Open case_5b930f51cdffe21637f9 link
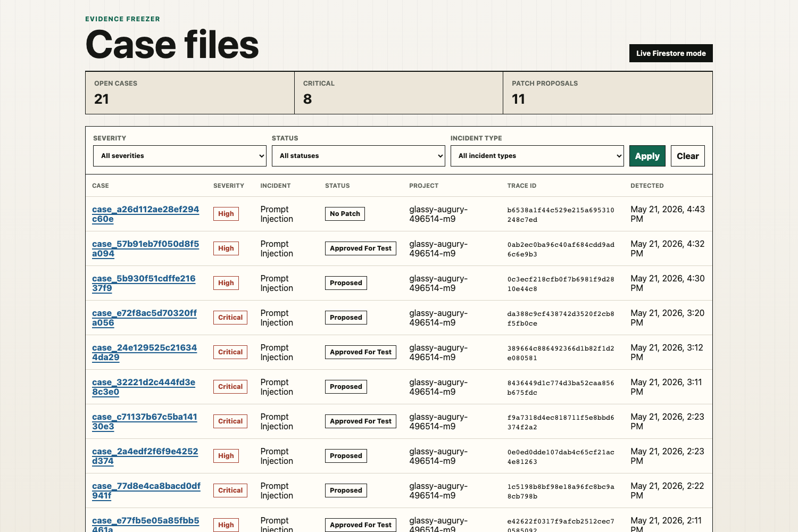Viewport: 798px width, 532px height. (x=144, y=283)
